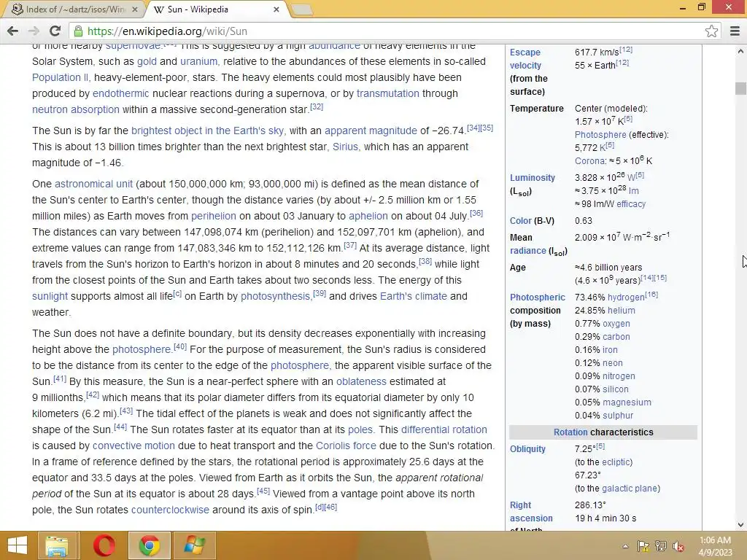Click the vertical scrollbar thumb
The image size is (747, 560).
point(740,88)
